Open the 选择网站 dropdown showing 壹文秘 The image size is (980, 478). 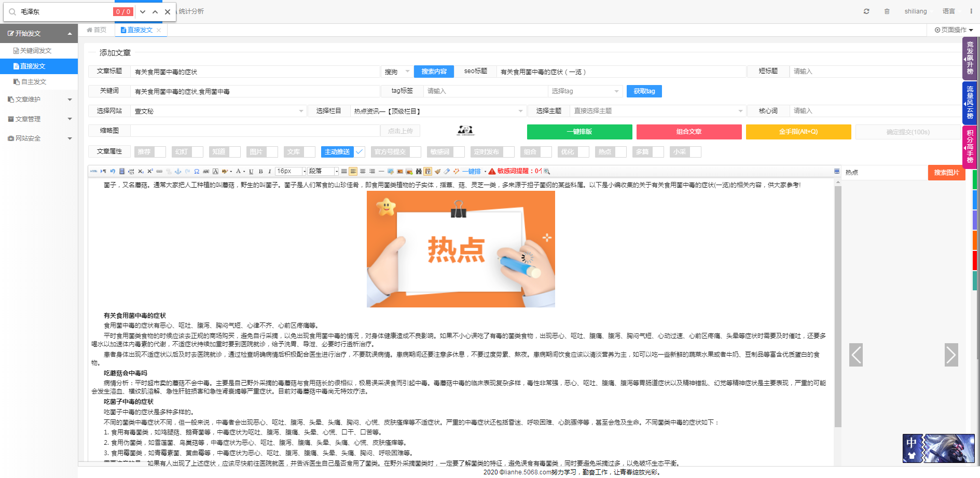218,110
